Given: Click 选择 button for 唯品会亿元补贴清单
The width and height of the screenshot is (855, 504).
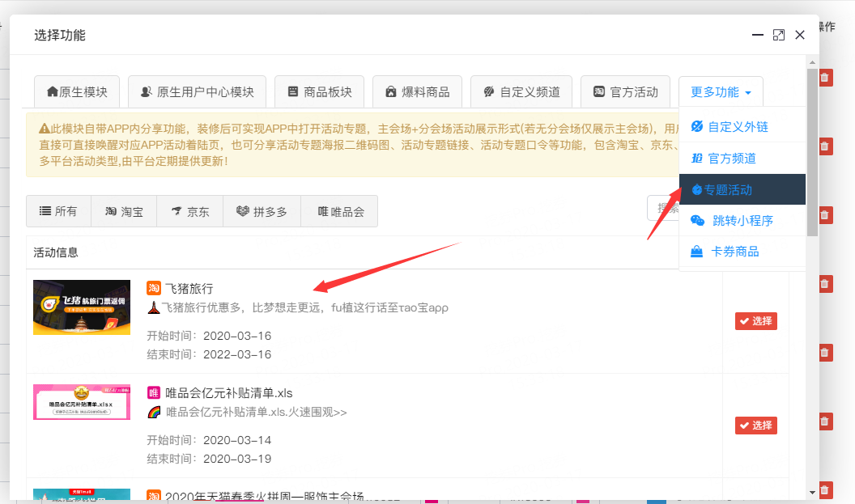Looking at the screenshot, I should 755,425.
